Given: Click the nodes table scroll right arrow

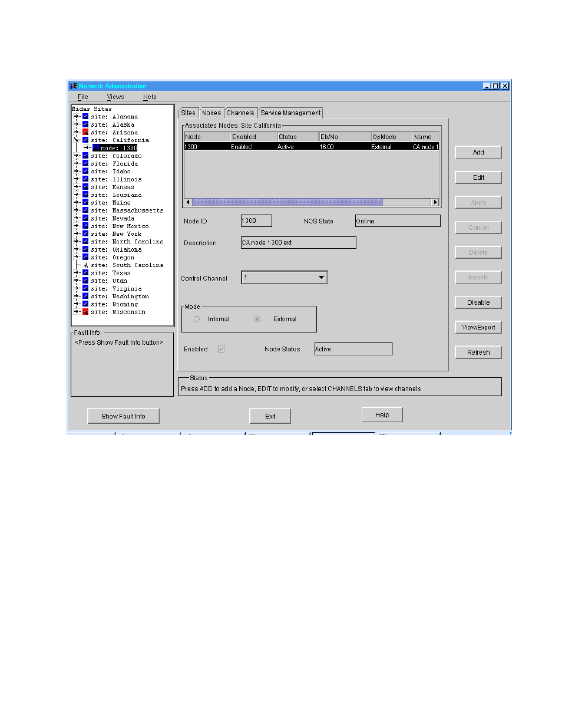Looking at the screenshot, I should [x=435, y=202].
